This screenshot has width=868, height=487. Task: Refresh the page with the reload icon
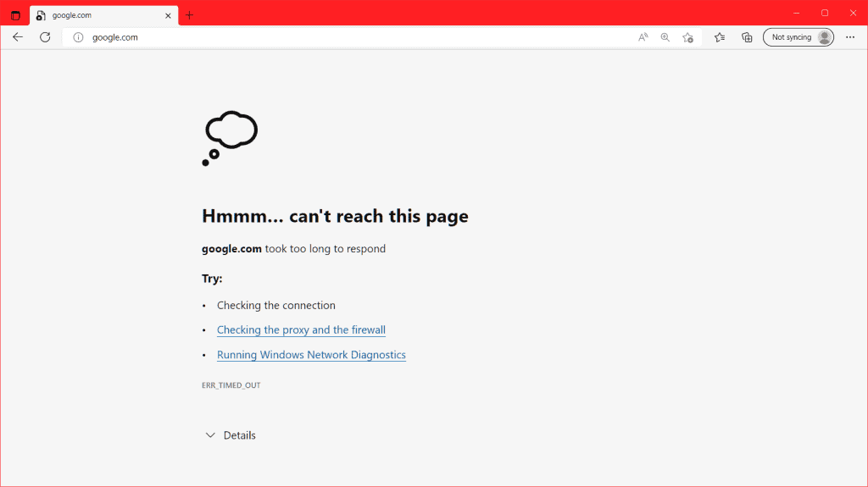[46, 37]
